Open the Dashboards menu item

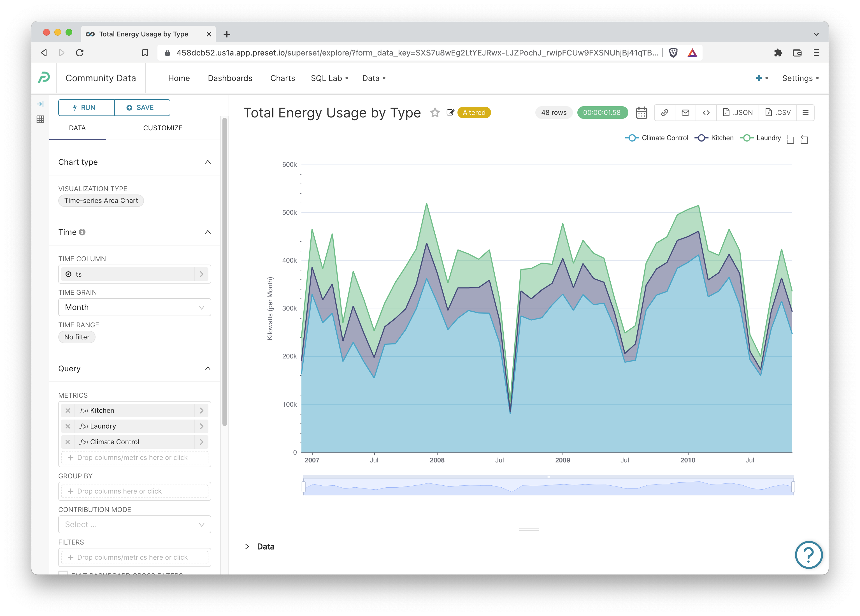coord(230,78)
